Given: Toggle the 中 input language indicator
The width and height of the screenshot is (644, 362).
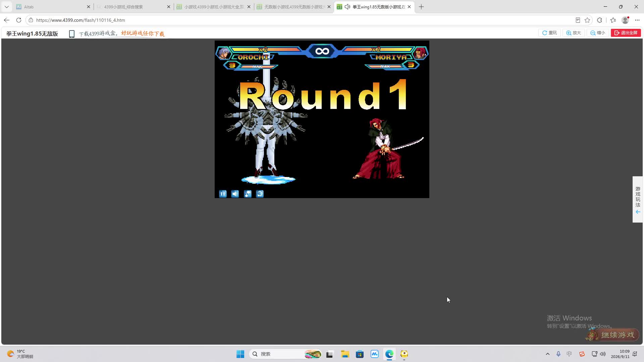Looking at the screenshot, I should [x=570, y=354].
